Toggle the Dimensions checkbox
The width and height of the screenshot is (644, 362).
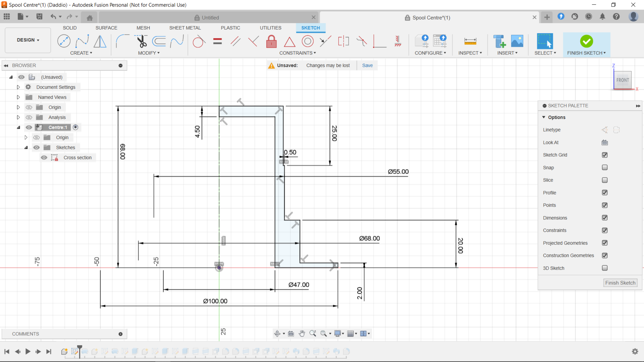(x=605, y=218)
